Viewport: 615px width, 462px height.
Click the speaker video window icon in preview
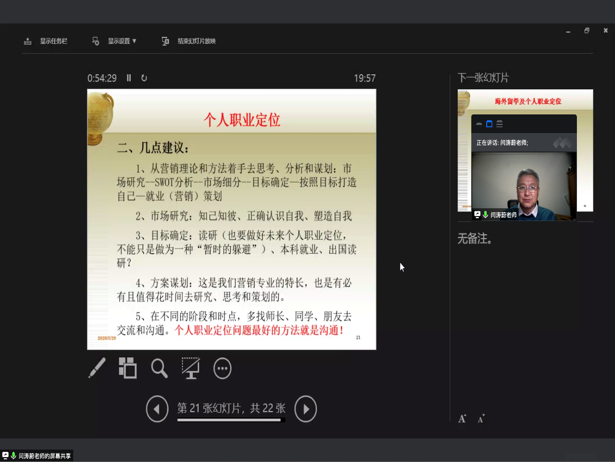(489, 124)
